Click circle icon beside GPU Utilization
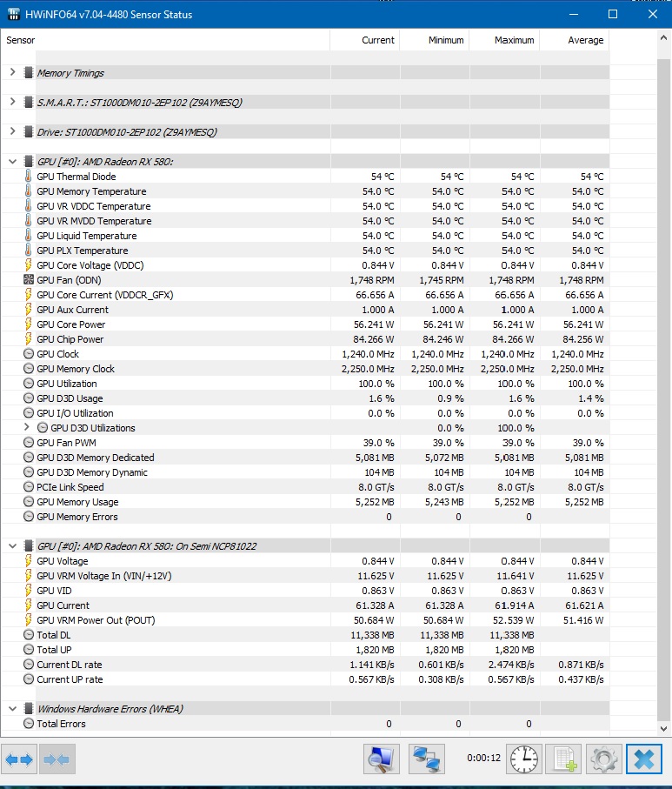This screenshot has width=672, height=789. tap(29, 384)
